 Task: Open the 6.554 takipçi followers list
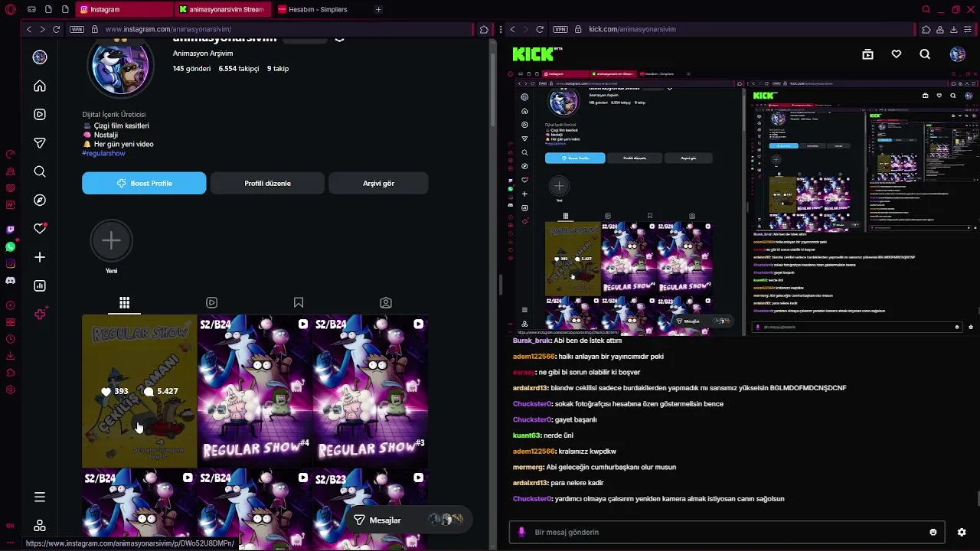click(238, 68)
